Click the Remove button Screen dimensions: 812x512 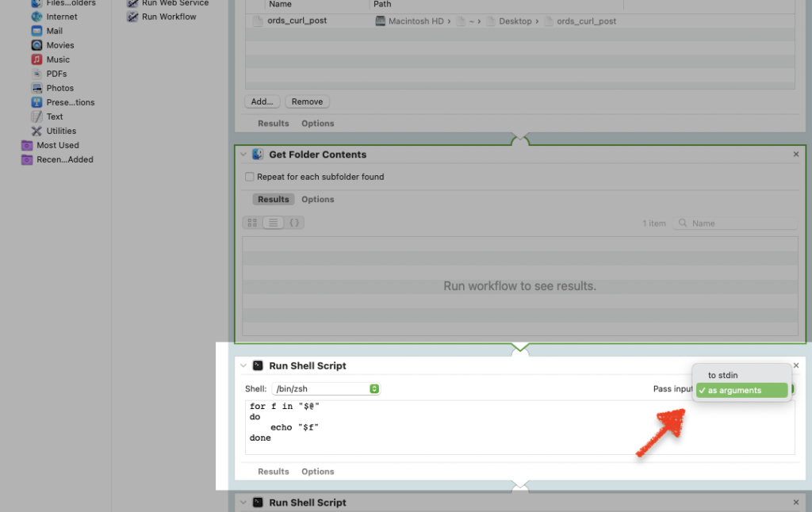click(x=307, y=101)
